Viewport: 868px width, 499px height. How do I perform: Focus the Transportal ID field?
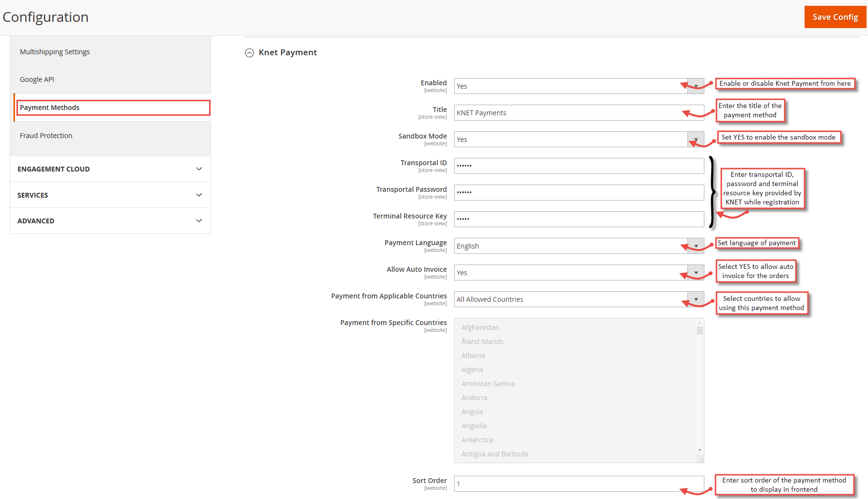[579, 166]
